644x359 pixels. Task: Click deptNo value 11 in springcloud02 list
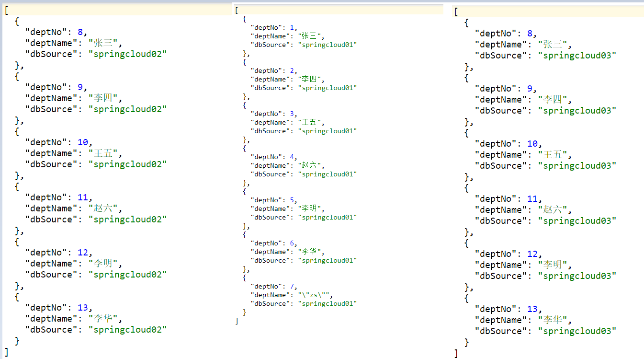(x=83, y=197)
